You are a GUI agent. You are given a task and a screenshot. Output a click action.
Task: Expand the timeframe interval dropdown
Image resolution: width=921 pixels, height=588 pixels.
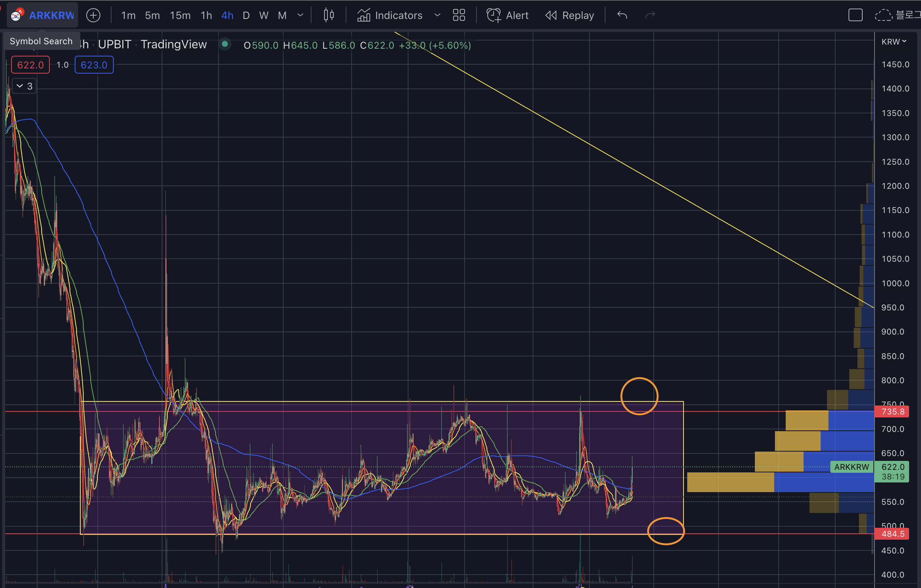tap(300, 15)
